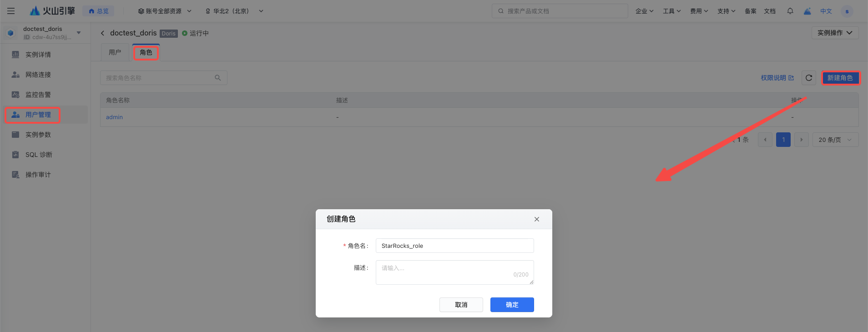
Task: Click the 描述 text area
Action: (455, 272)
